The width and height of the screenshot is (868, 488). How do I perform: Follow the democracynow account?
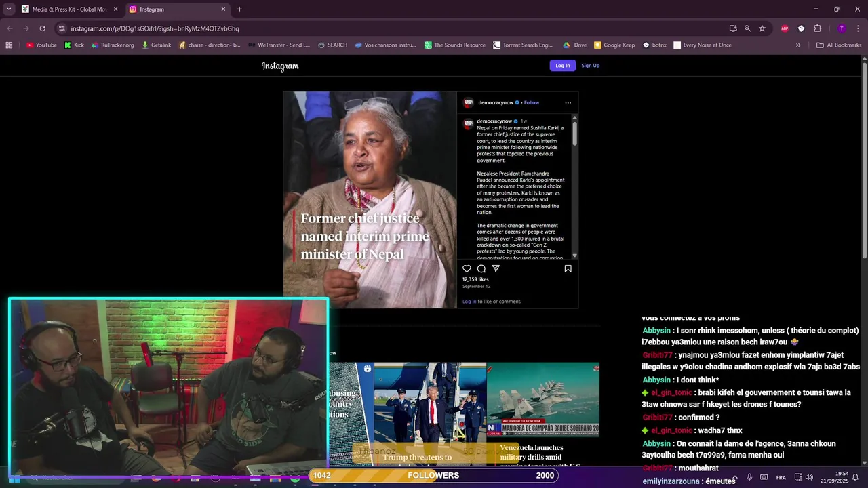tap(531, 103)
